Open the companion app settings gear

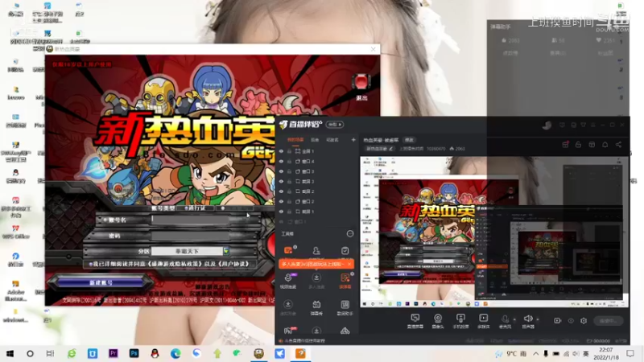[584, 320]
